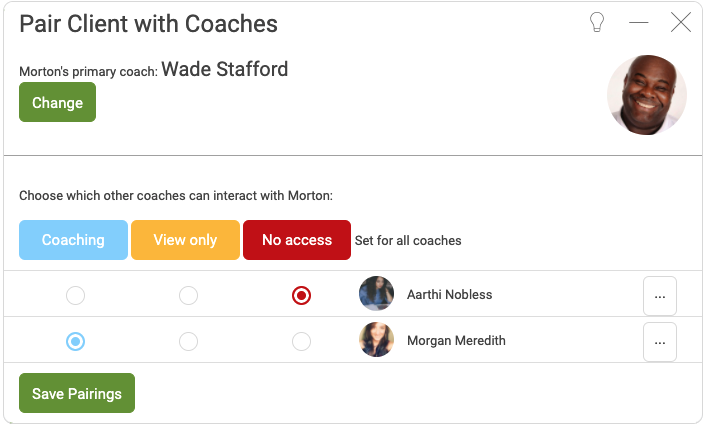705x426 pixels.
Task: Select No access for Morgan Meredith
Action: pyautogui.click(x=301, y=341)
